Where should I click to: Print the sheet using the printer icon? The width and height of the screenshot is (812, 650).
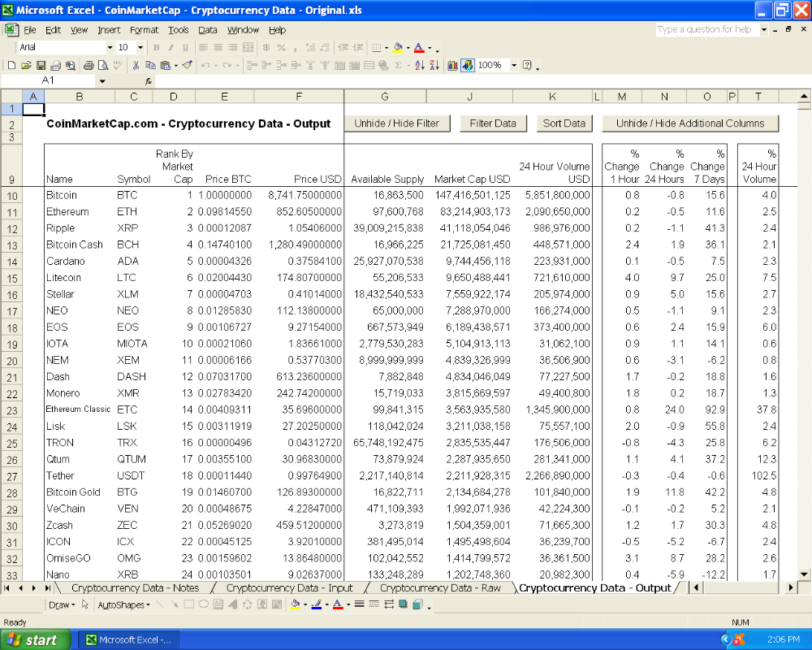click(89, 65)
